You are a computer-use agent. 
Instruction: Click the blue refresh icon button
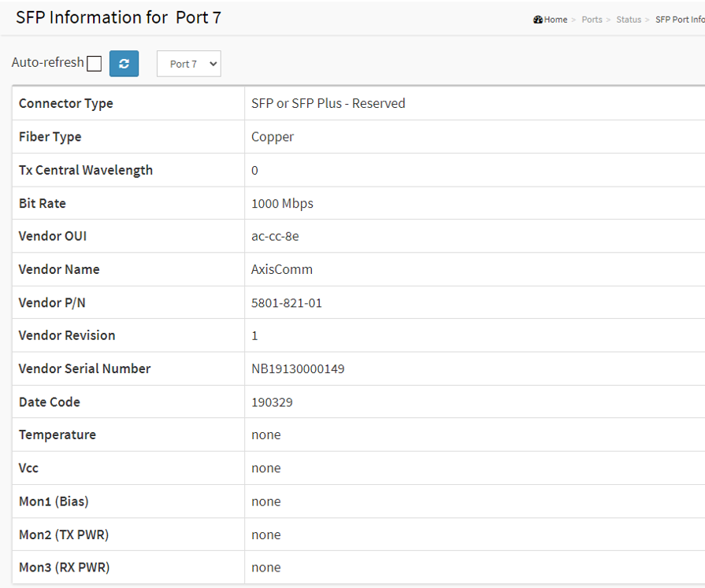(124, 64)
